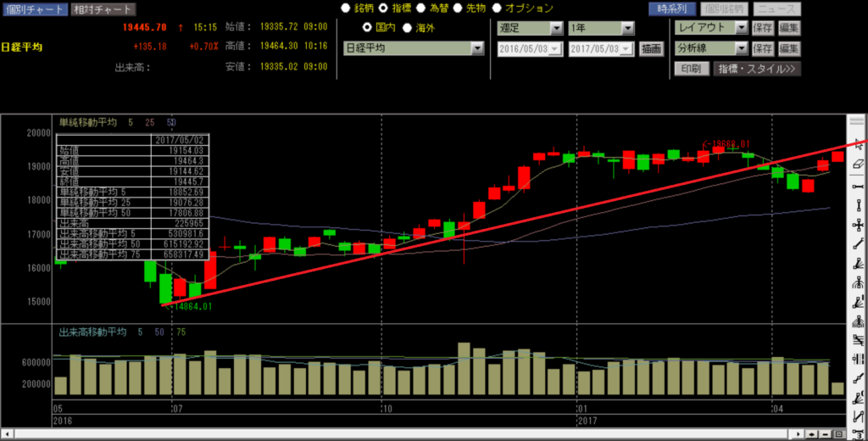Click the 指標・スタイル>> button
The image size is (868, 441).
point(758,69)
